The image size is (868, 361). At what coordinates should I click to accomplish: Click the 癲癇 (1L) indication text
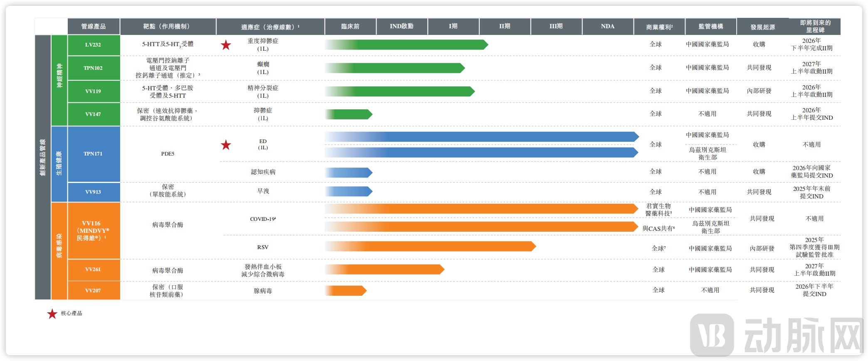(x=263, y=68)
